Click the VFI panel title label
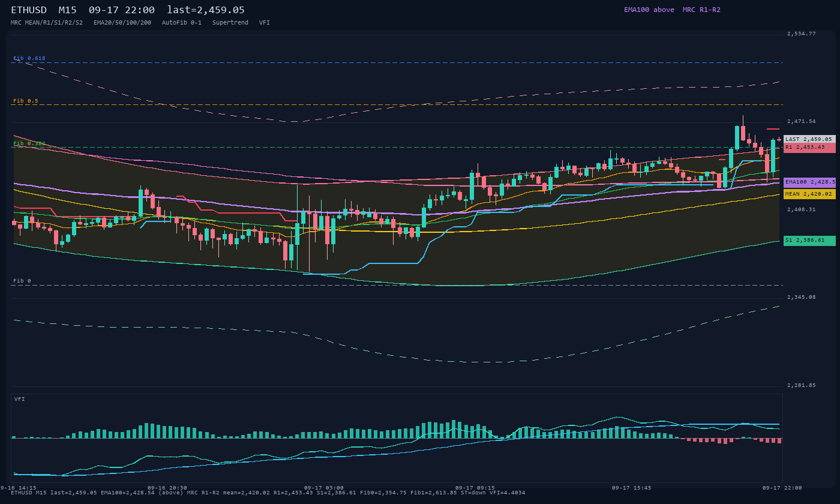This screenshot has height=504, width=840. coord(20,399)
